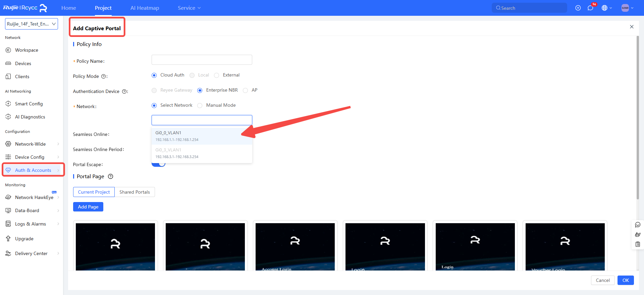Image resolution: width=644 pixels, height=295 pixels.
Task: Open the messages notification icon
Action: 591,8
